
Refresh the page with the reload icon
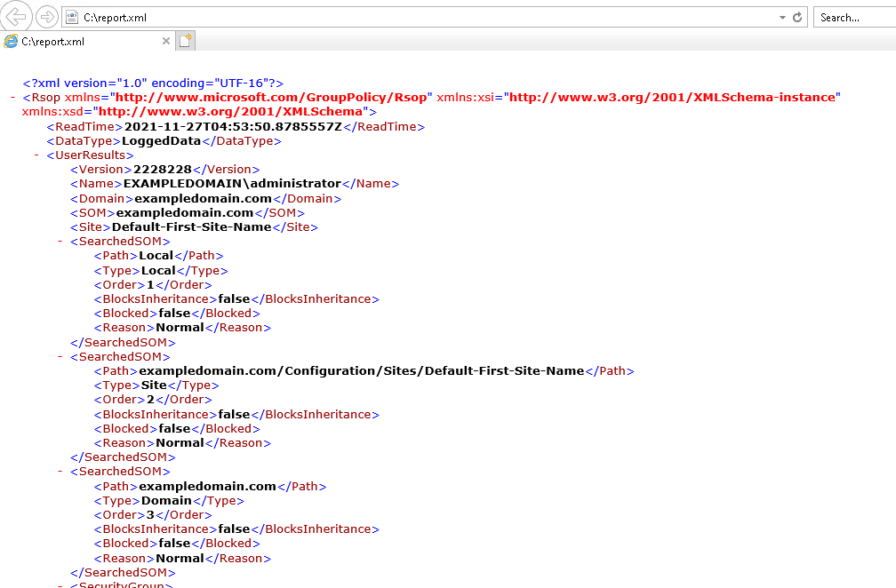(x=797, y=17)
